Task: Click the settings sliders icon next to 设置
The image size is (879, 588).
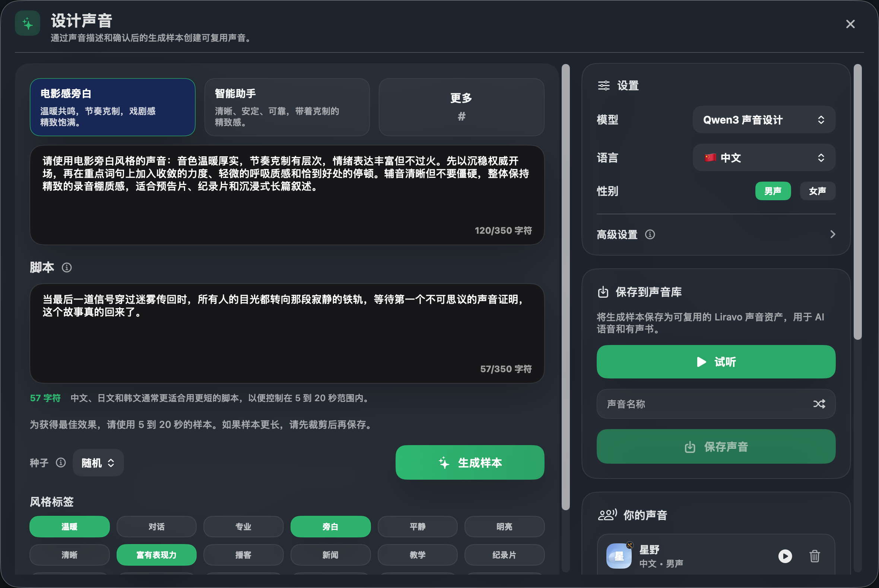Action: click(x=603, y=86)
